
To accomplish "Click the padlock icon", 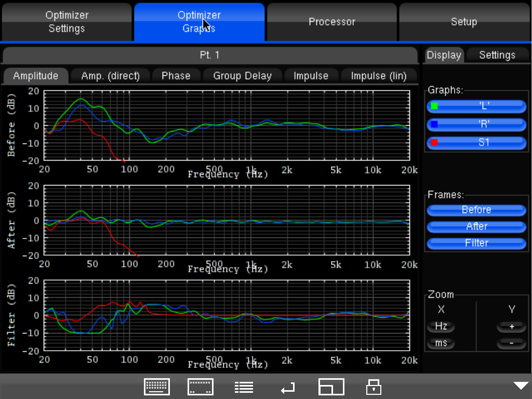I will pos(374,387).
